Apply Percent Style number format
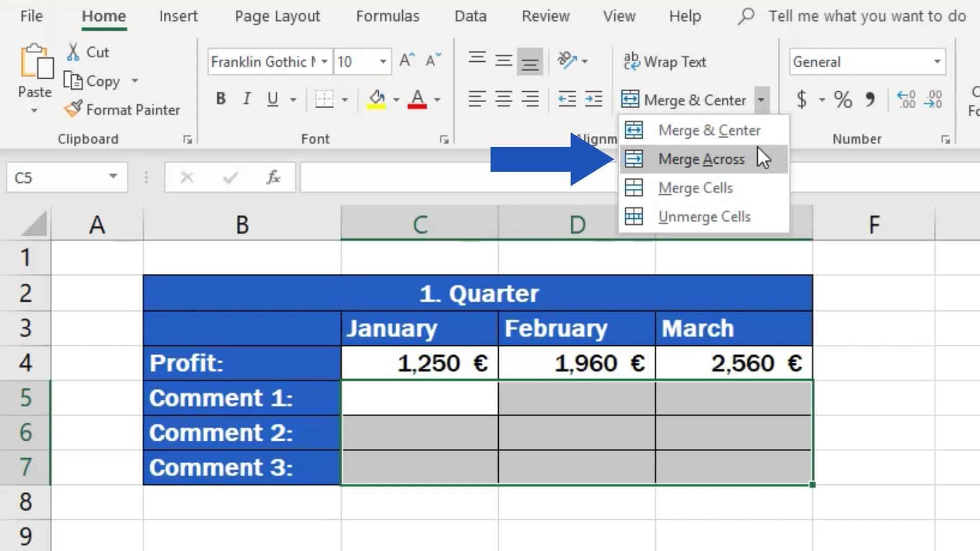This screenshot has width=980, height=551. [843, 99]
